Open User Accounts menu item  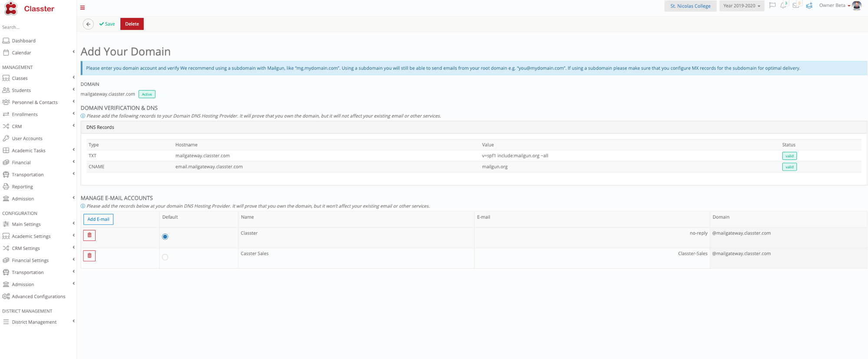[27, 138]
